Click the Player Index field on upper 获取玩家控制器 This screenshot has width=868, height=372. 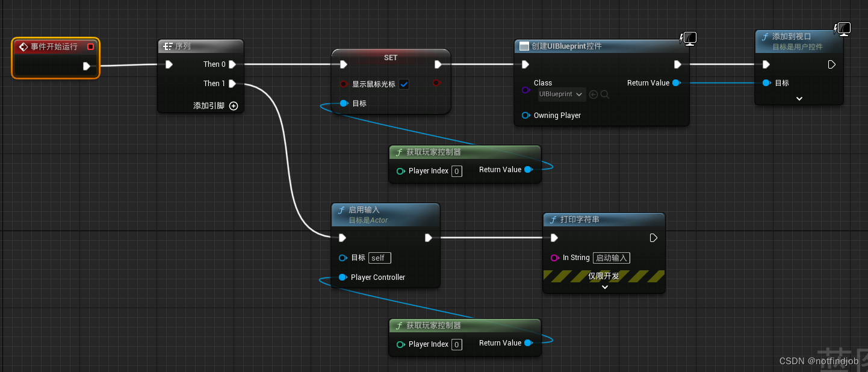[456, 171]
